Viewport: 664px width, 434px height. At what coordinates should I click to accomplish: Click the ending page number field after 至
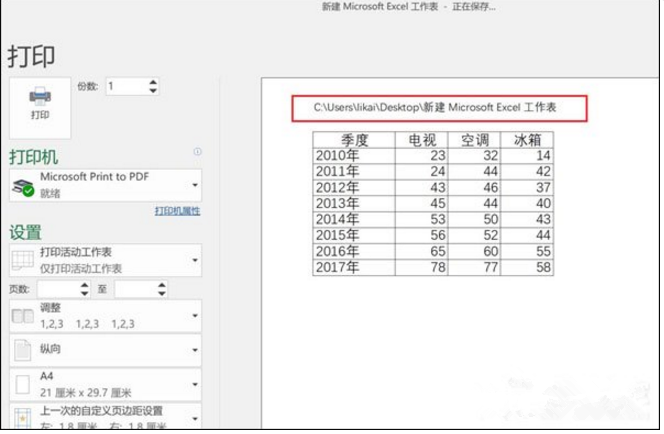pyautogui.click(x=136, y=289)
